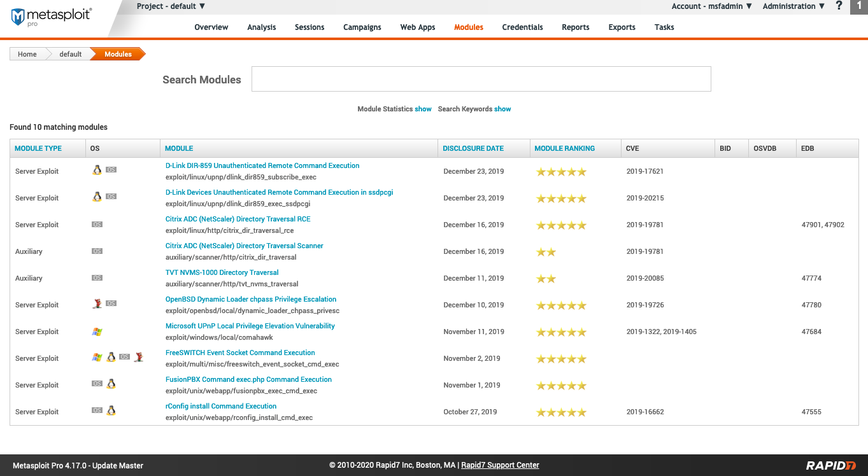Click BSD daemon icon in OpenBSD row

coord(97,304)
